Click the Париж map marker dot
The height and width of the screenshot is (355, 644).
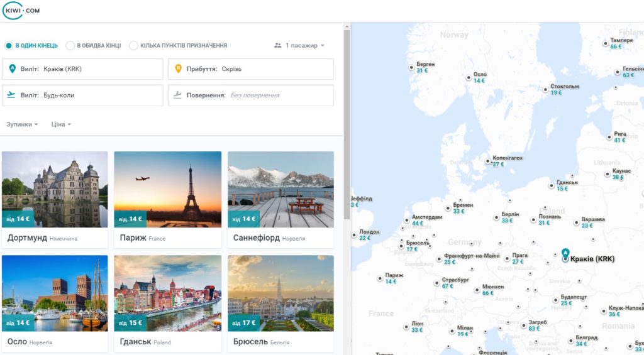pyautogui.click(x=380, y=278)
